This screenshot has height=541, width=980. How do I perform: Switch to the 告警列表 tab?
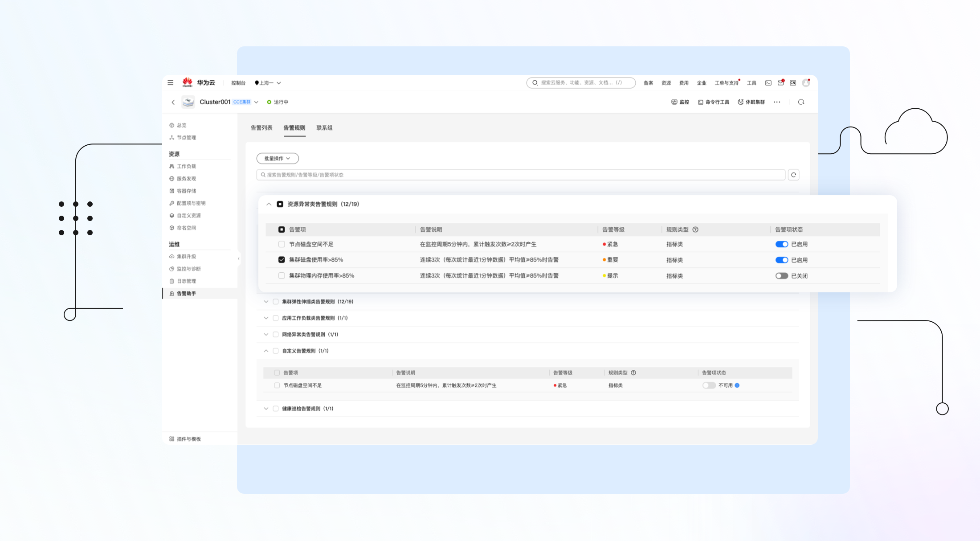261,128
